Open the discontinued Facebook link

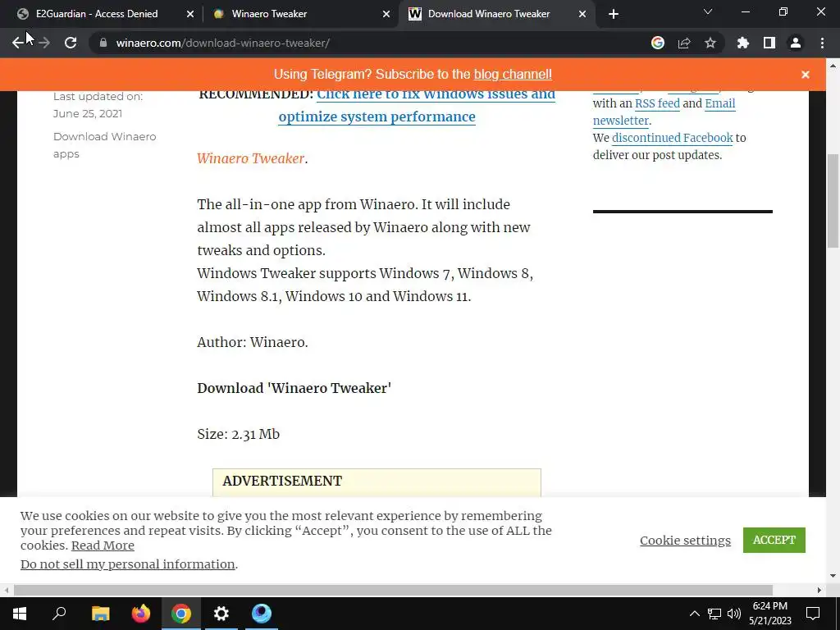[x=673, y=138]
